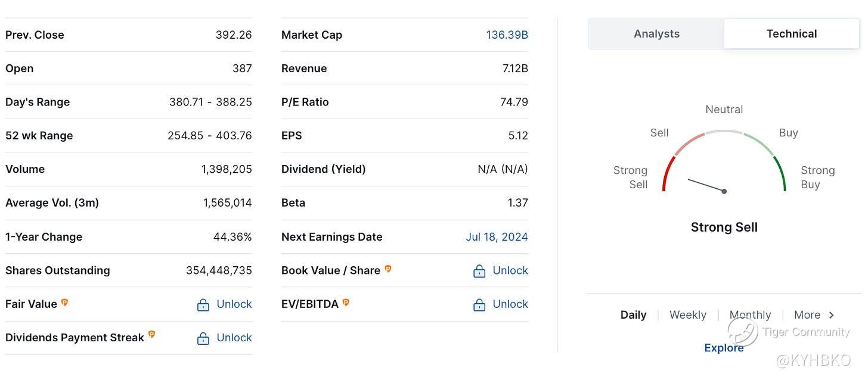Viewport: 868px width, 380px height.
Task: Expand the More timeframes option
Action: pyautogui.click(x=807, y=315)
